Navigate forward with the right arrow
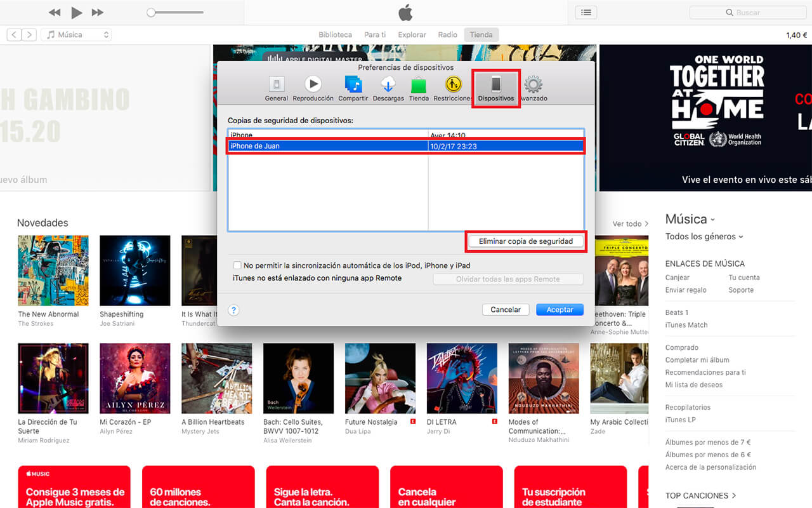Image resolution: width=812 pixels, height=508 pixels. pyautogui.click(x=29, y=35)
